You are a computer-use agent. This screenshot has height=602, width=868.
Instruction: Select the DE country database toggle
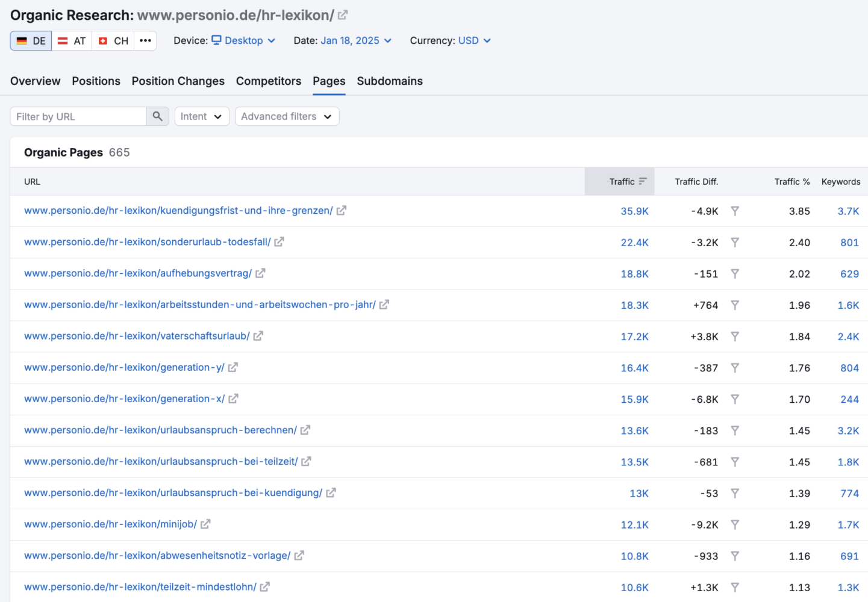[x=31, y=41]
